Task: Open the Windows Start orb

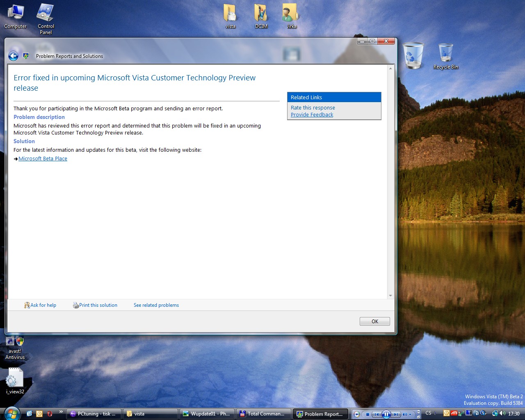Action: [x=11, y=413]
